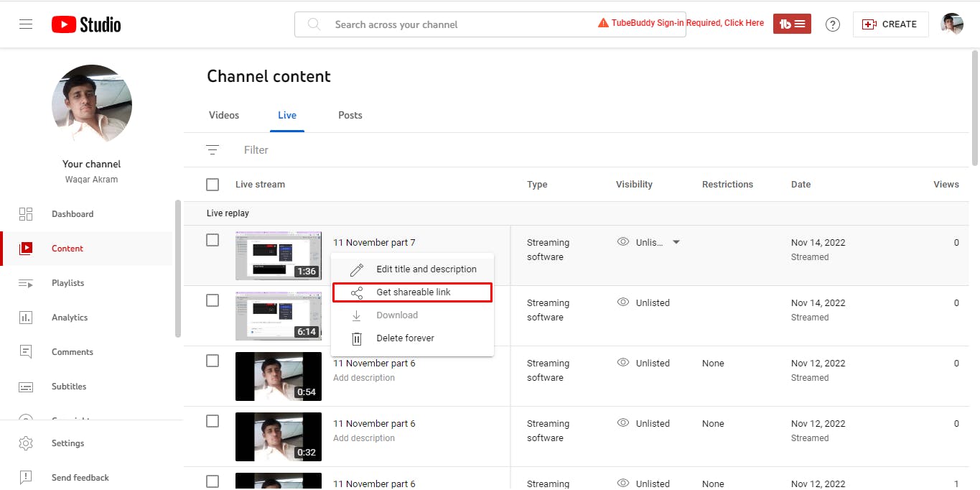Click the Comments sidebar icon
The image size is (980, 490).
[26, 352]
